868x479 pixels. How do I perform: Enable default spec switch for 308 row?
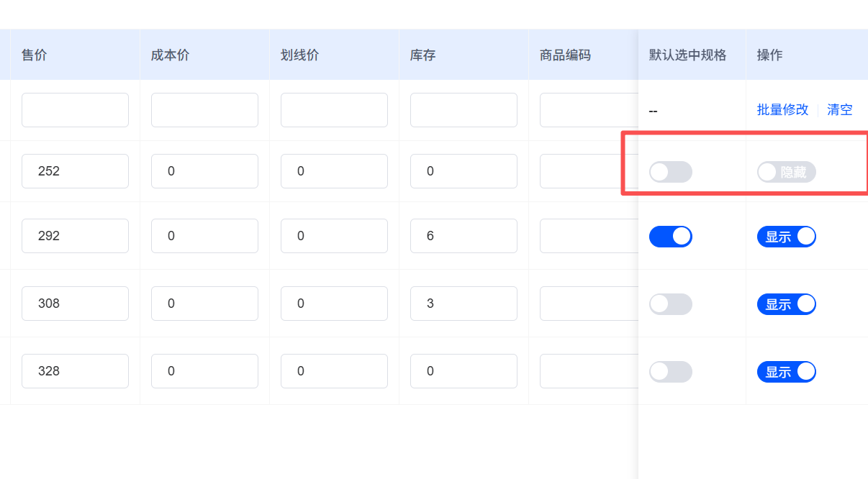point(670,304)
